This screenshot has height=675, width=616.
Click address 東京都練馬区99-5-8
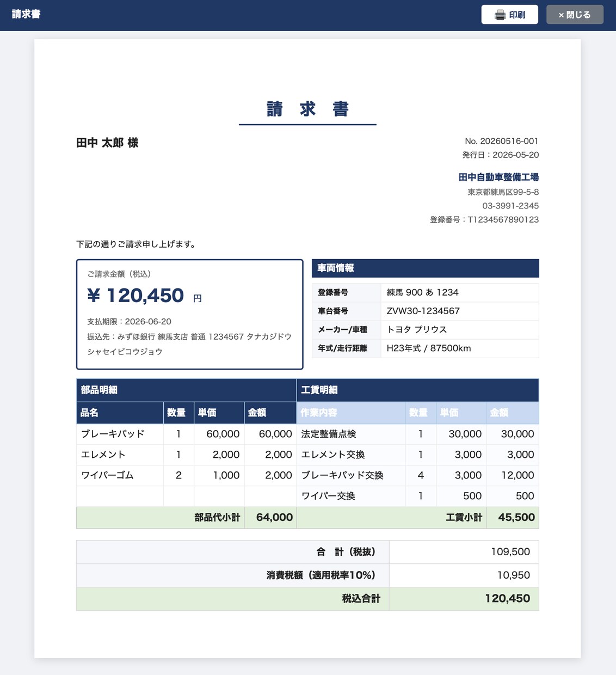tap(503, 192)
